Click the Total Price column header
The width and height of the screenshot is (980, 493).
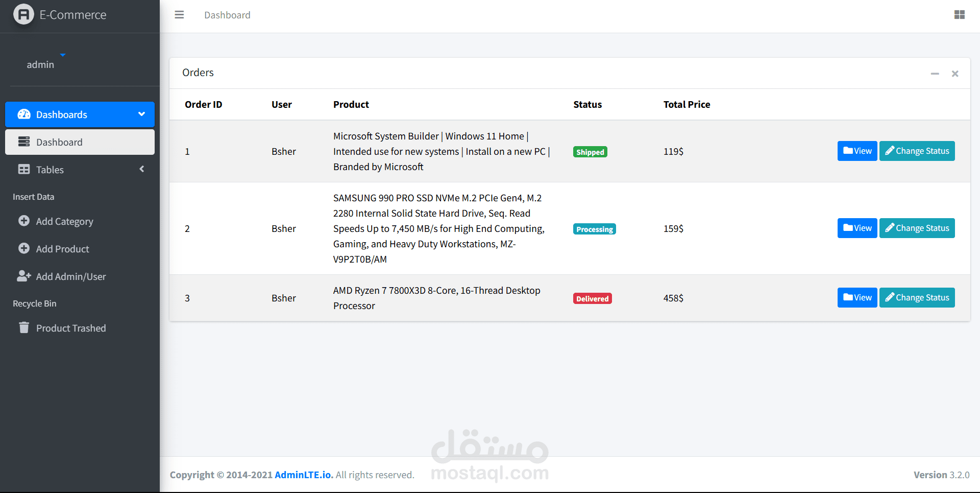coord(687,104)
